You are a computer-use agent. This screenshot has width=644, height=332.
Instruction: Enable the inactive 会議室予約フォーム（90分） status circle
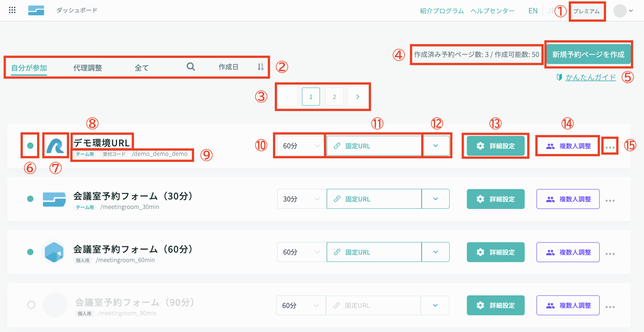[x=31, y=305]
